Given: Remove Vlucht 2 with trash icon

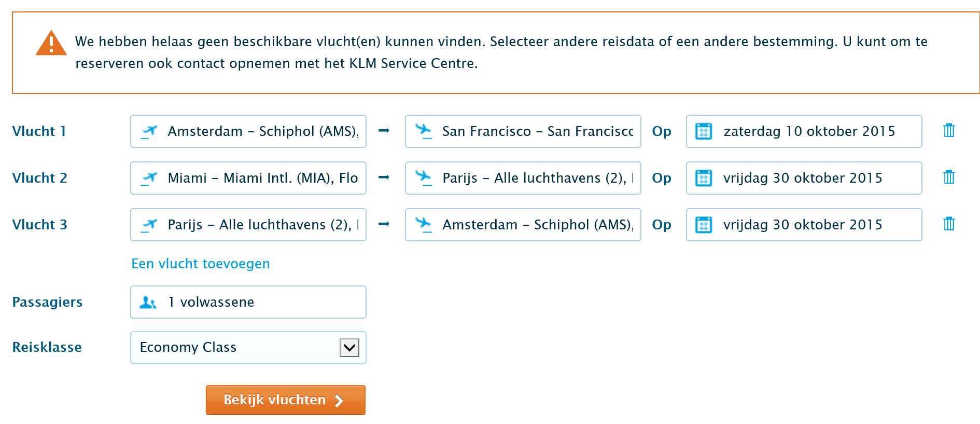Looking at the screenshot, I should (949, 177).
